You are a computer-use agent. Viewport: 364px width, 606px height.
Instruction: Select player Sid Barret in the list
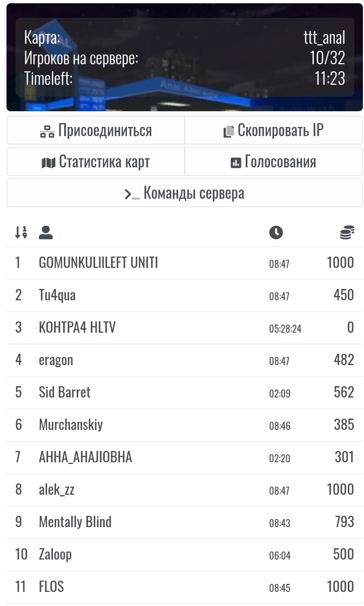click(185, 393)
